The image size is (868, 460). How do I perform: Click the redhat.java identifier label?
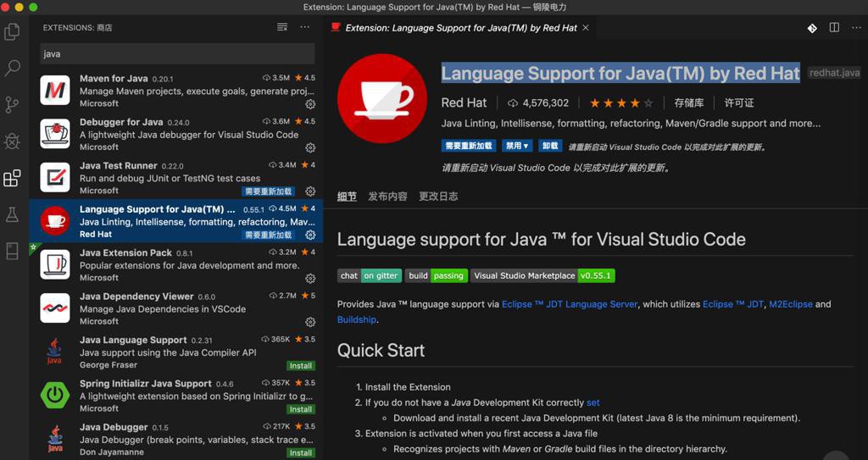(834, 73)
